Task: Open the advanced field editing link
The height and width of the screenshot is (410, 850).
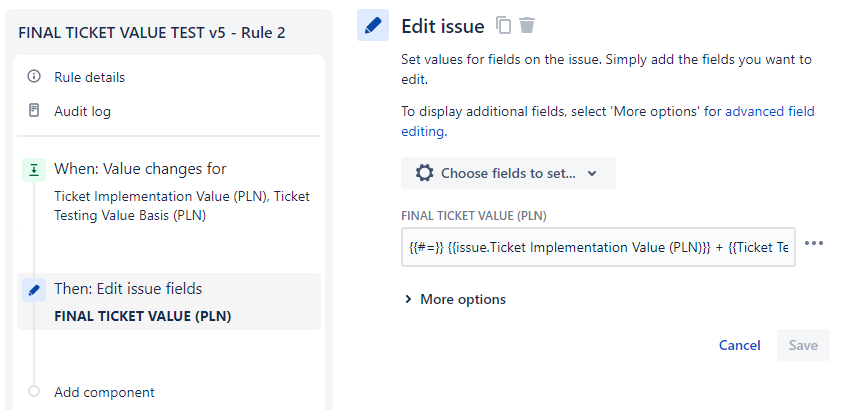Action: pos(768,112)
